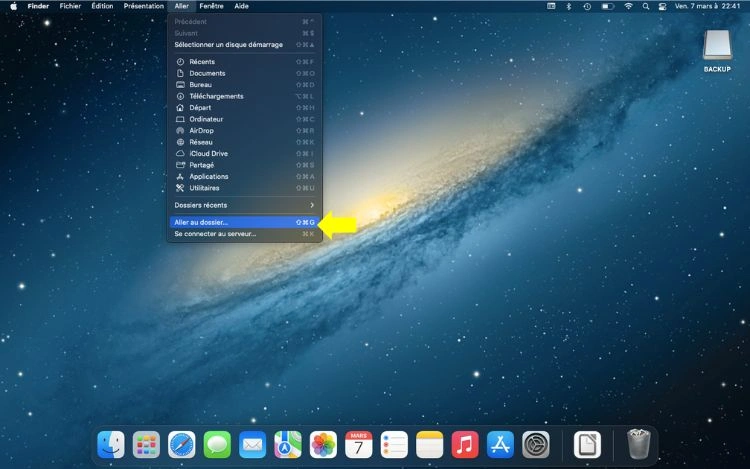Open the Fichier menu
This screenshot has width=750, height=469.
click(x=70, y=6)
